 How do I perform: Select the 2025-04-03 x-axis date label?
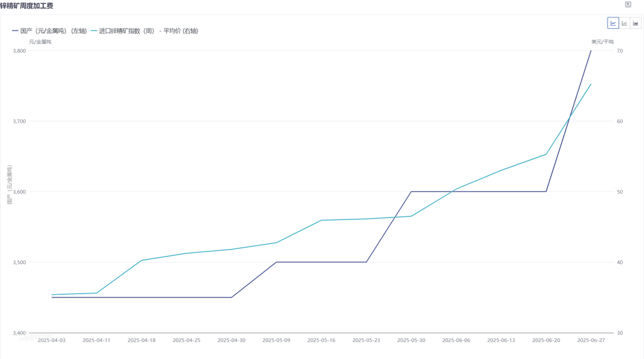pyautogui.click(x=52, y=340)
